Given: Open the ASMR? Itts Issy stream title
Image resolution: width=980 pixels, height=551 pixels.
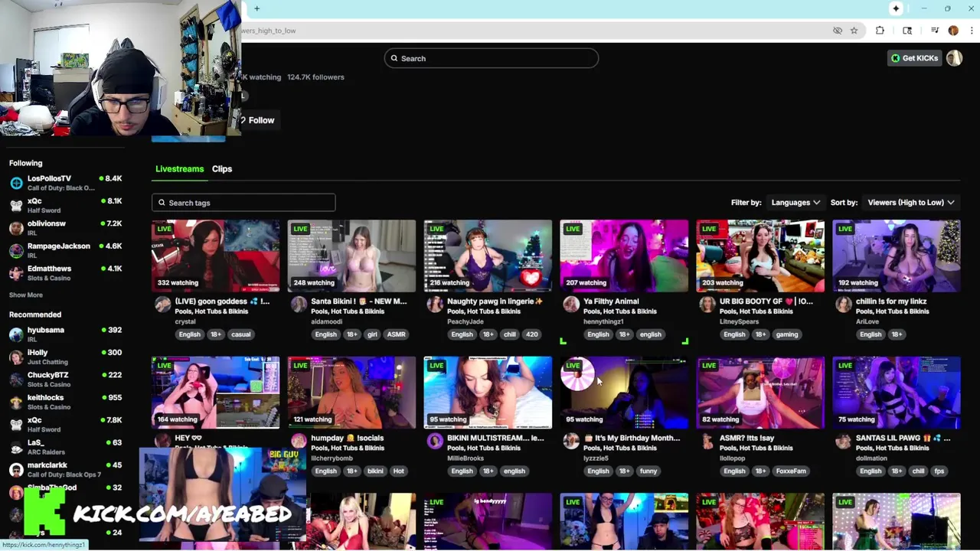Looking at the screenshot, I should coord(747,439).
